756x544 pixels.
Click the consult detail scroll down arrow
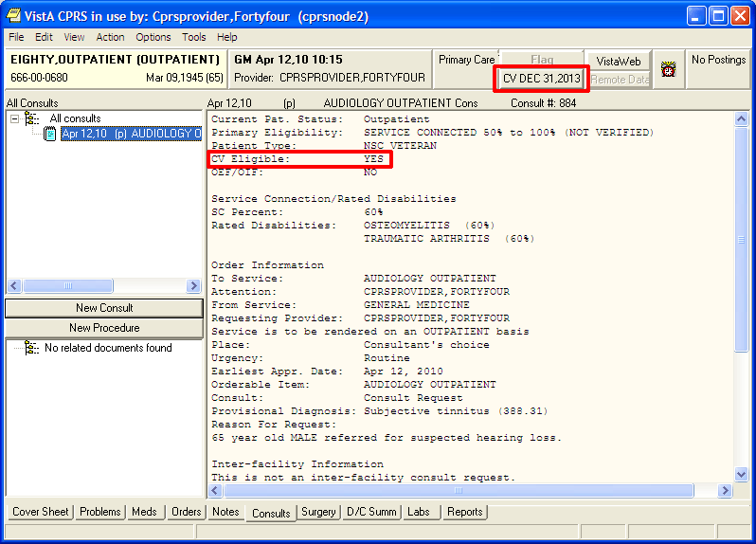742,475
